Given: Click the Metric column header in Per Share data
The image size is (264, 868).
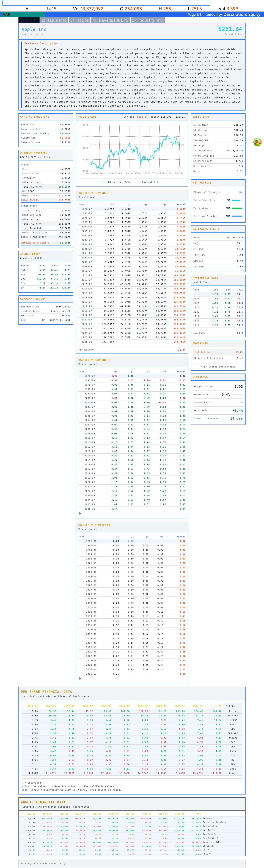Looking at the screenshot, I should [230, 706].
